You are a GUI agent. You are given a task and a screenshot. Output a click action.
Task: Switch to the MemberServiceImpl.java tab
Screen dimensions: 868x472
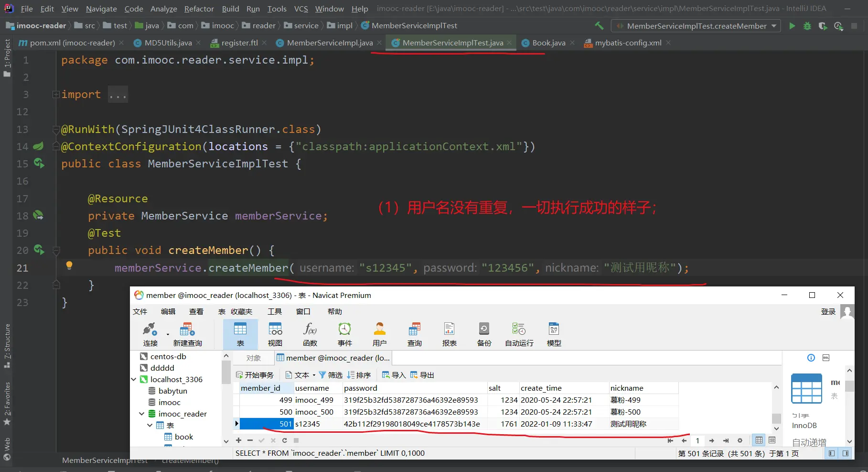[330, 43]
